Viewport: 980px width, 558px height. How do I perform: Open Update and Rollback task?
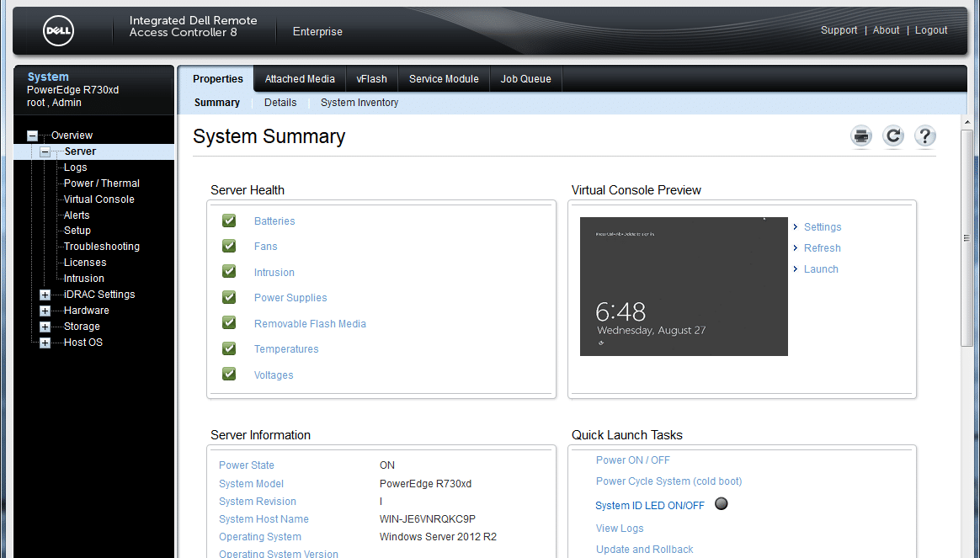pos(644,550)
